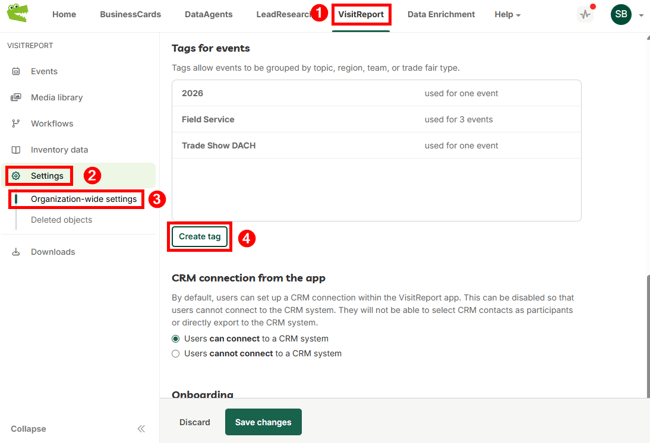Select the Field Service tag row
Screen dimensions: 650x443
tap(376, 119)
